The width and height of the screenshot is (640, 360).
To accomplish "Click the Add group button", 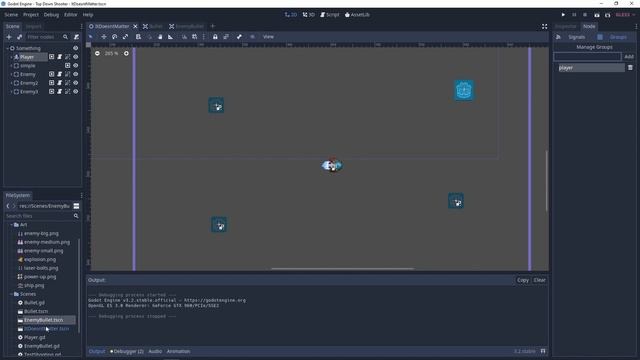I will [x=629, y=57].
